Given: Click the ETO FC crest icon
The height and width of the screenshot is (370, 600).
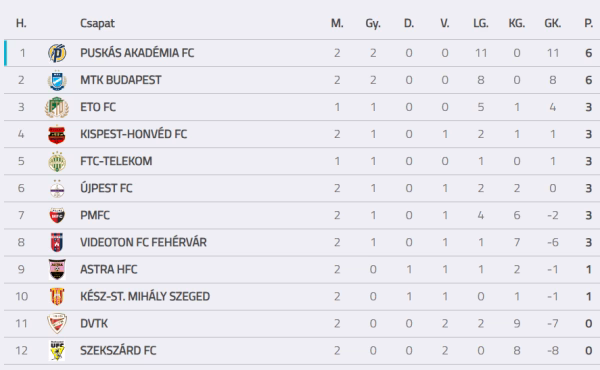Looking at the screenshot, I should pos(57,107).
